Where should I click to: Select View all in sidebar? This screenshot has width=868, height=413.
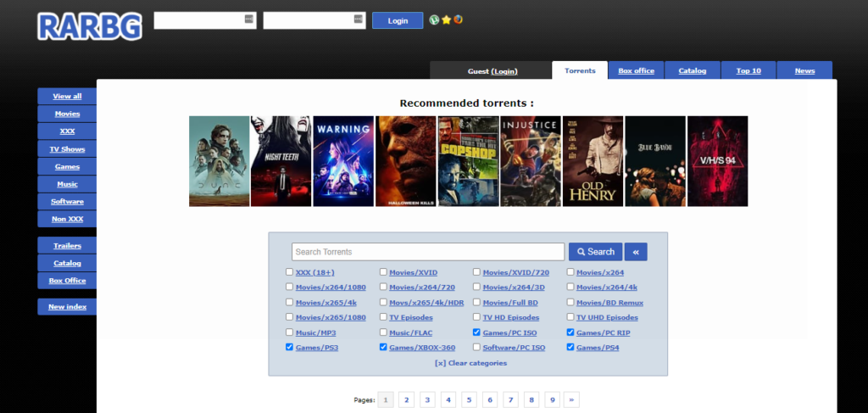click(67, 96)
